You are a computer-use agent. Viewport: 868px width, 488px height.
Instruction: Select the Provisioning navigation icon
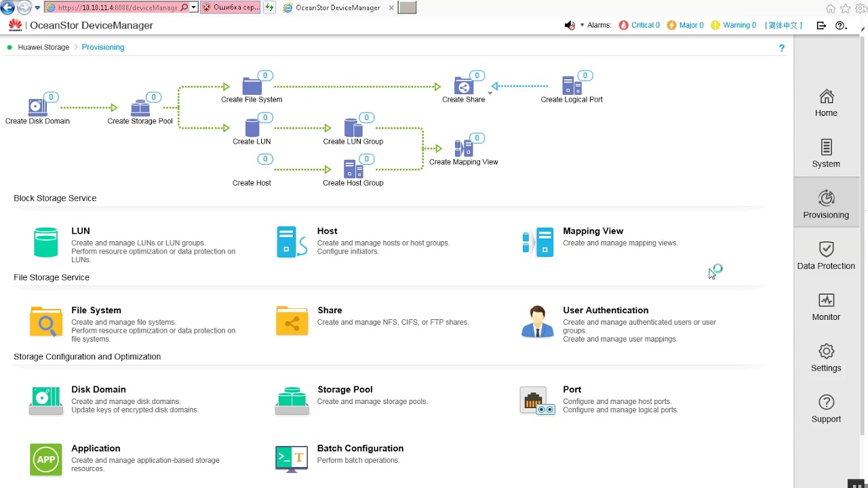coord(826,198)
